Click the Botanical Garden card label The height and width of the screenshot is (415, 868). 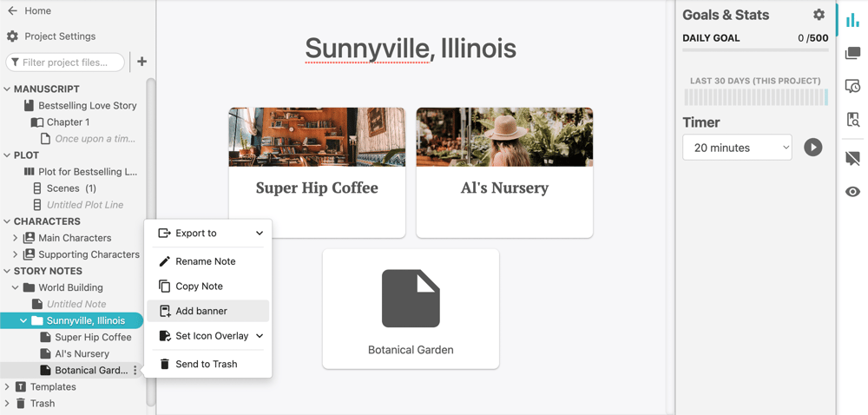(x=411, y=350)
